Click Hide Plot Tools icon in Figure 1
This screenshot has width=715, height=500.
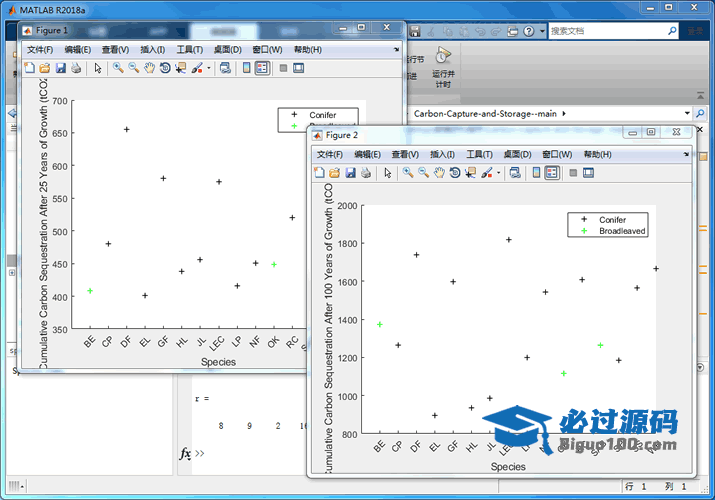pos(283,68)
